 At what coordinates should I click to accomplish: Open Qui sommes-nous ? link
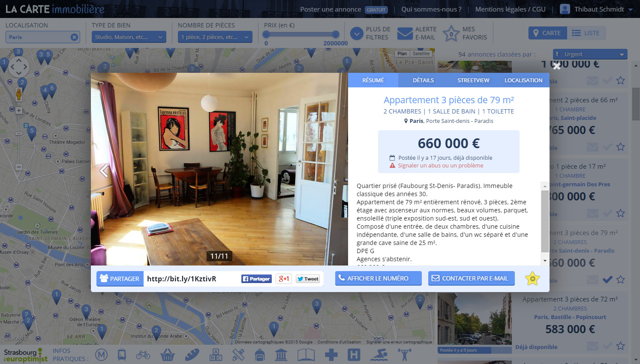pos(431,9)
